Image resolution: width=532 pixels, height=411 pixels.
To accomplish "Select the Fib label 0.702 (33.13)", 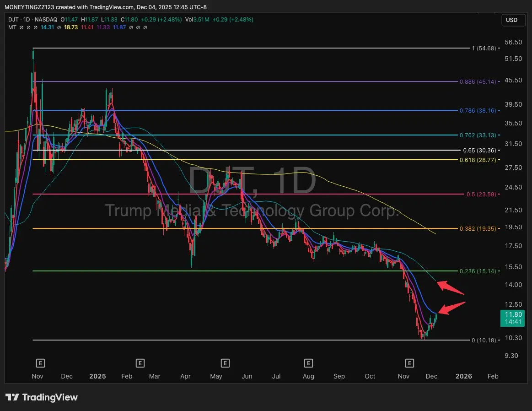I will click(x=478, y=135).
